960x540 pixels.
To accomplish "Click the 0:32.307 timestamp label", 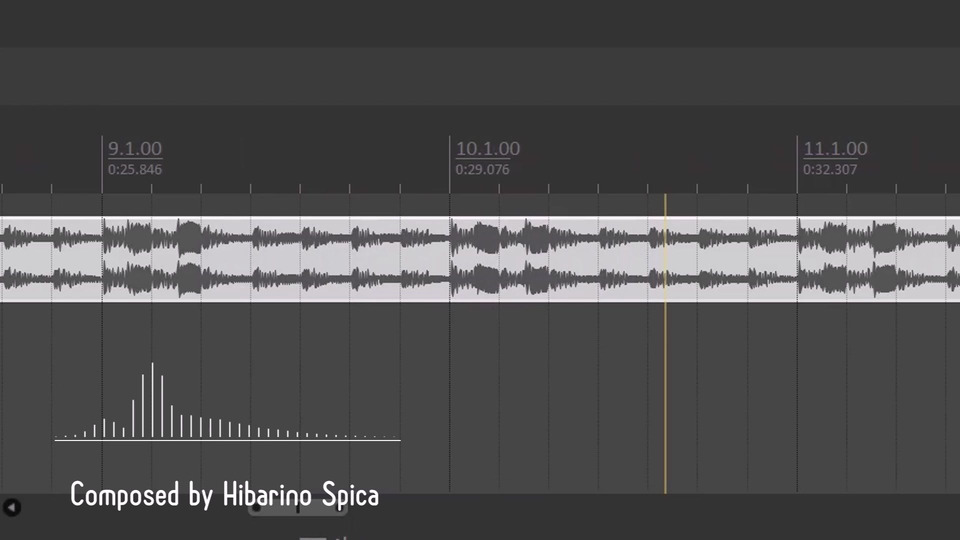I will click(x=830, y=170).
